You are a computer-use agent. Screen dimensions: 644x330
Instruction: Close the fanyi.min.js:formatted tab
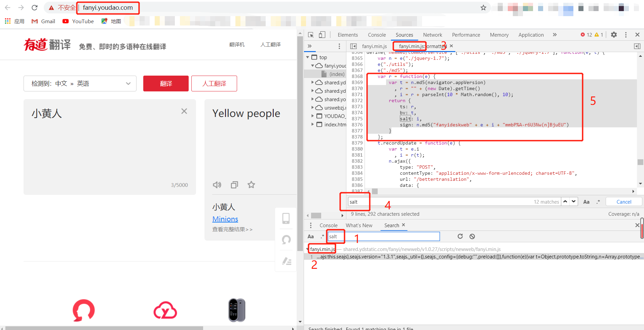(451, 46)
